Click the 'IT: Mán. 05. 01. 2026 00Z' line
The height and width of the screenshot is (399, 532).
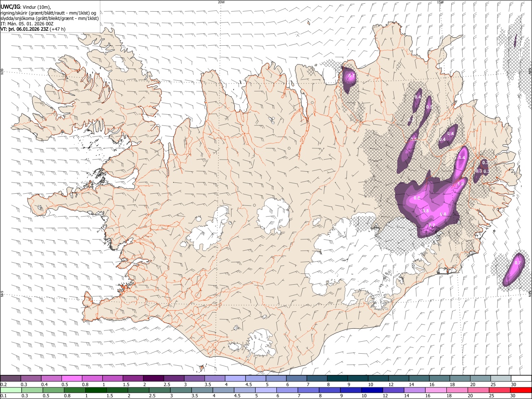(x=27, y=24)
